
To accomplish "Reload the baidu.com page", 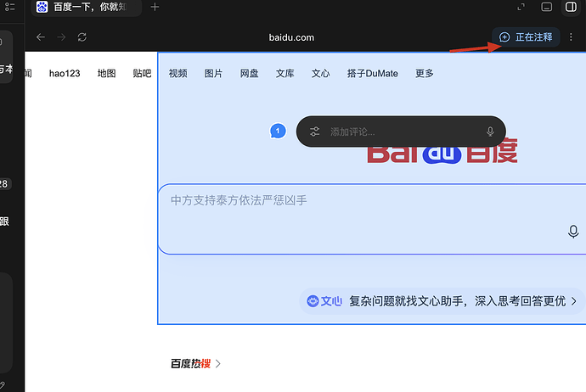I will coord(82,37).
